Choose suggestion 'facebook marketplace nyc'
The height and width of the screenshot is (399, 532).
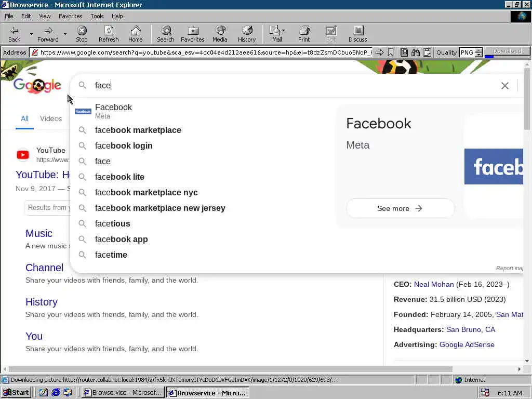point(204,192)
